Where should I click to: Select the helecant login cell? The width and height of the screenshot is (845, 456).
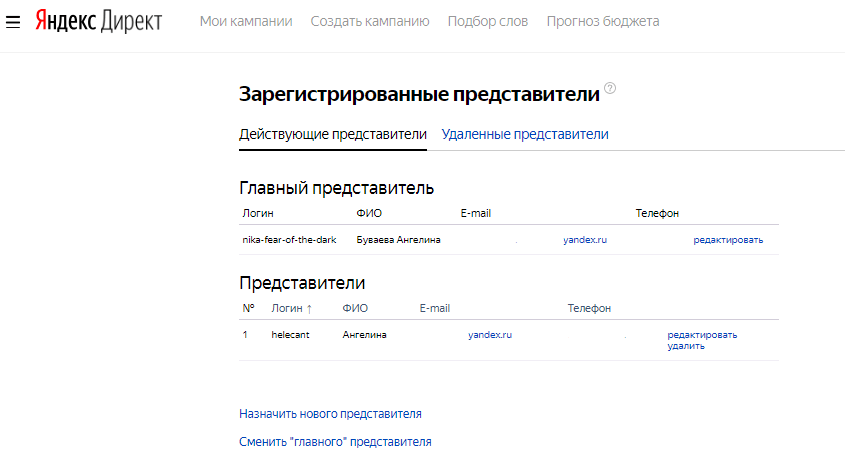(290, 335)
